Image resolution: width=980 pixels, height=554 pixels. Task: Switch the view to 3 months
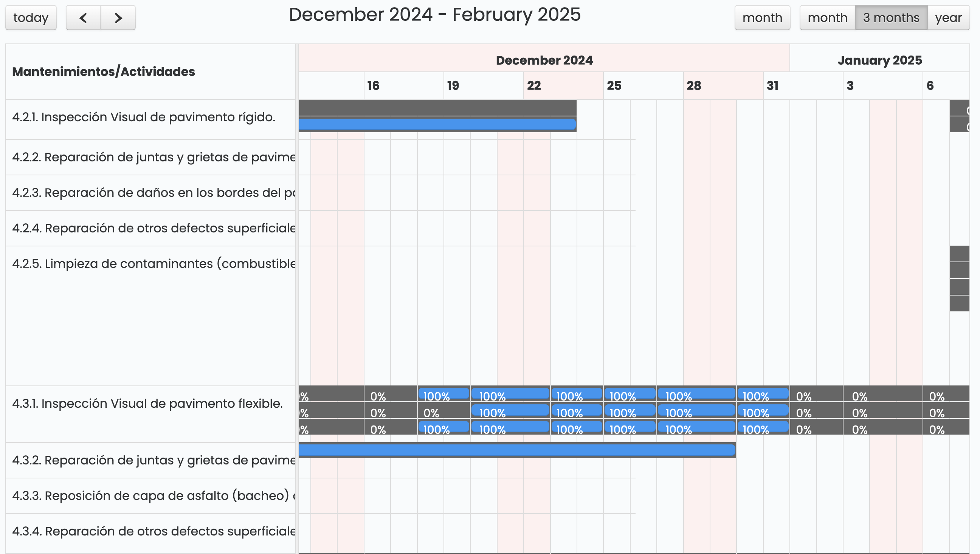pyautogui.click(x=890, y=17)
